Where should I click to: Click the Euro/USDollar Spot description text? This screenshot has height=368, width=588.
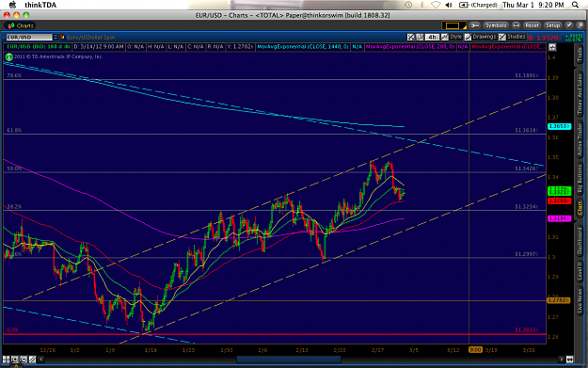coord(90,37)
